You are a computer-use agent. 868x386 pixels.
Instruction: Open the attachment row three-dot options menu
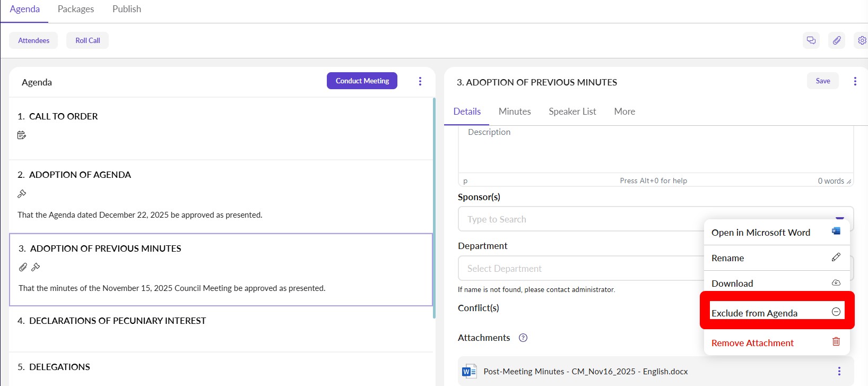tap(839, 371)
